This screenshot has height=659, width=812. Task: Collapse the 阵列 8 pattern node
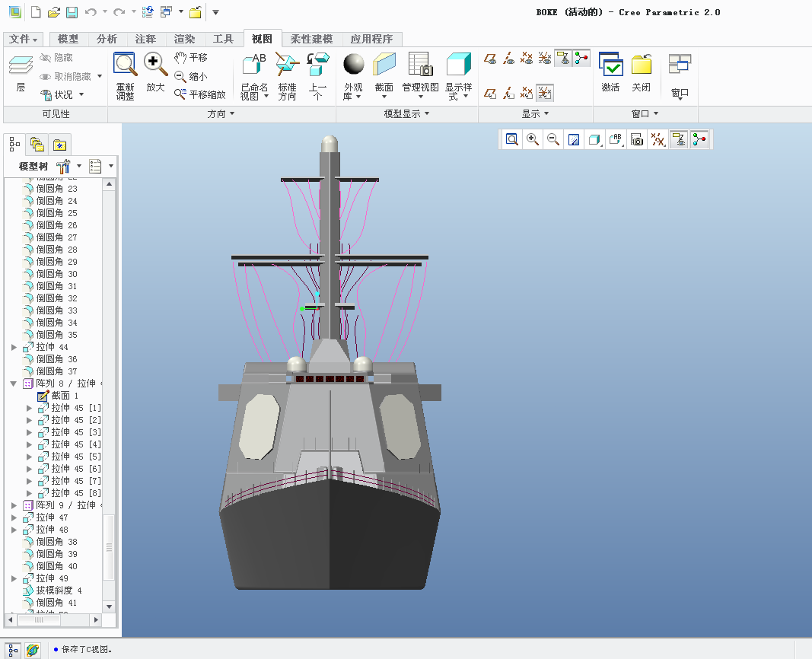click(x=14, y=384)
